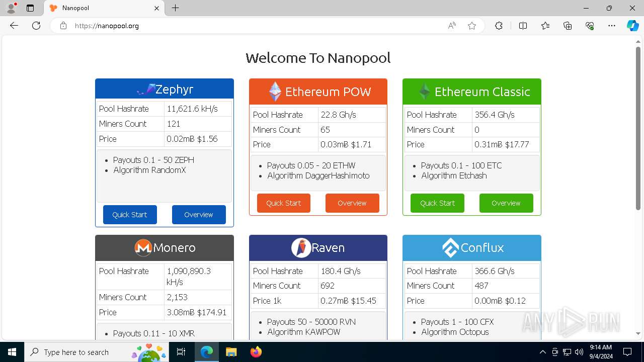Open volume control in tray
Image resolution: width=644 pixels, height=362 pixels.
579,352
